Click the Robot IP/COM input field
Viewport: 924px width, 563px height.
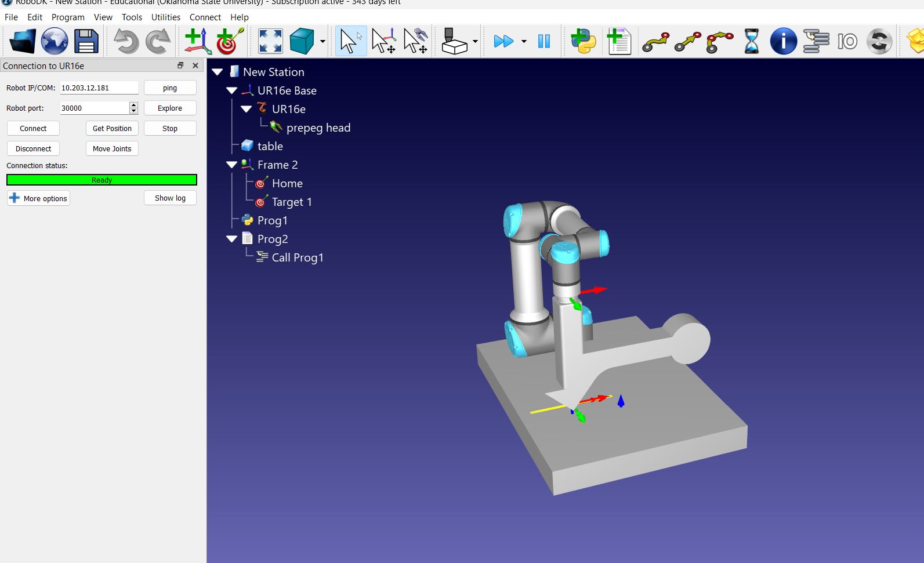(99, 88)
